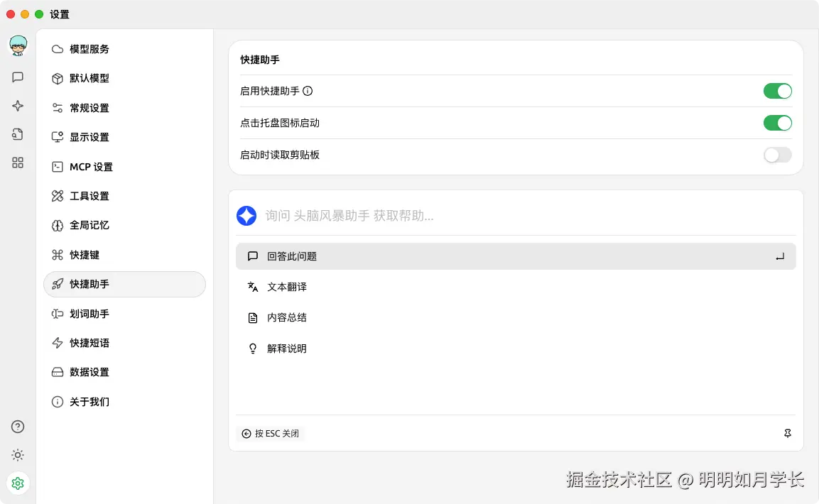The width and height of the screenshot is (819, 504).
Task: Click the 询问 头脑风暴助手 input field
Action: [x=528, y=216]
